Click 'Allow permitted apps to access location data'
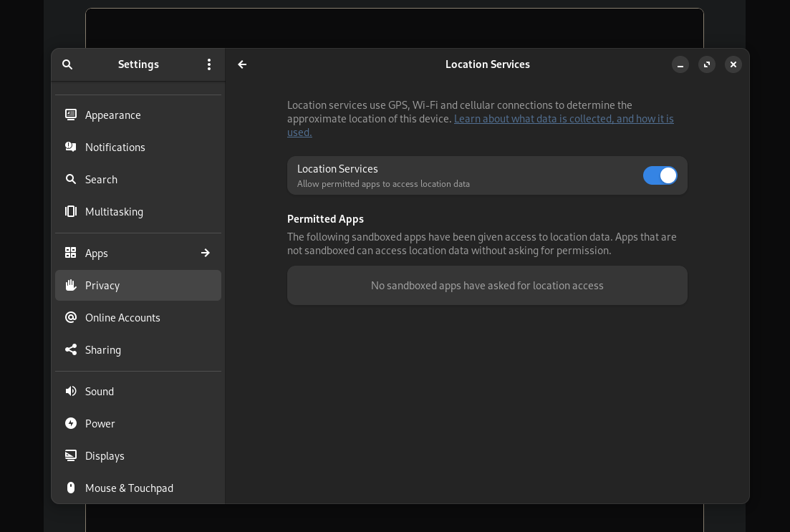Image resolution: width=790 pixels, height=532 pixels. [x=383, y=184]
